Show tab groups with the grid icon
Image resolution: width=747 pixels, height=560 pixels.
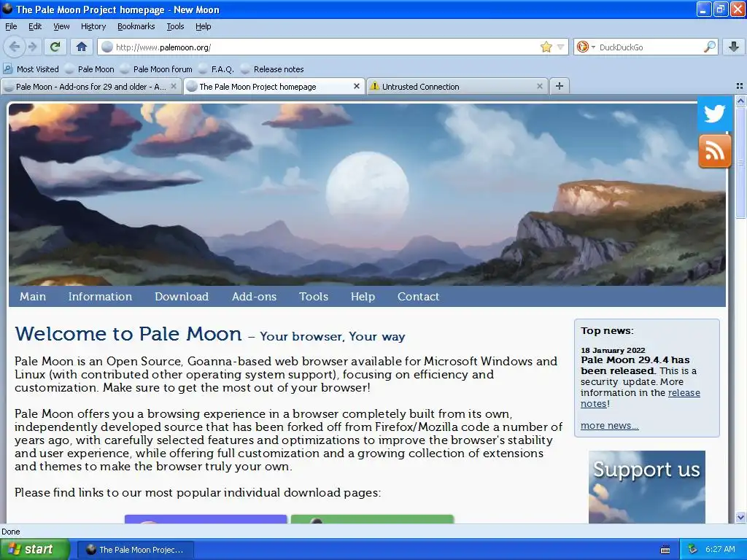tap(740, 86)
